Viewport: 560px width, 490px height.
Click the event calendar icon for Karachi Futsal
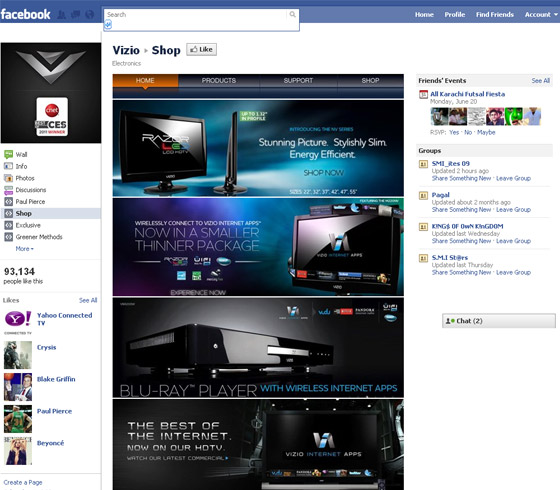click(423, 95)
